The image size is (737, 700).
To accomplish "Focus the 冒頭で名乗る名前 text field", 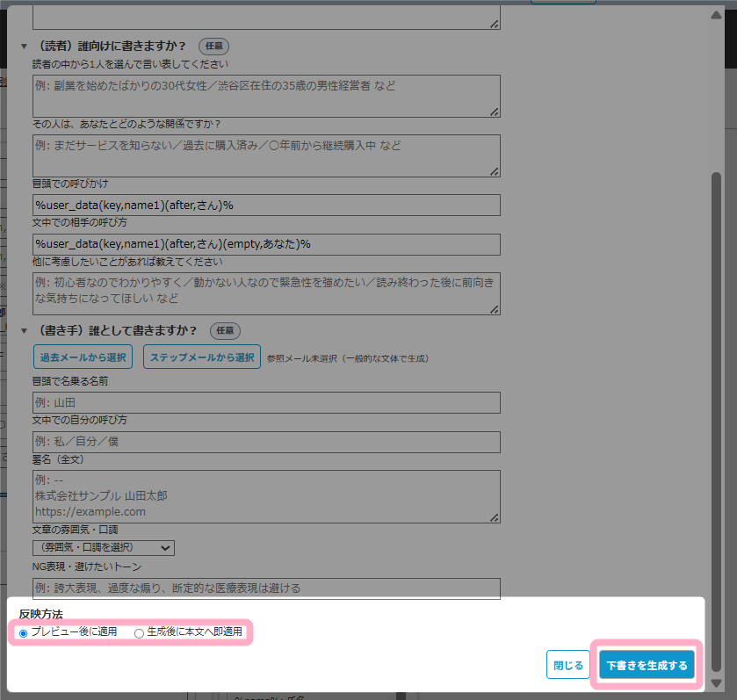I will coord(265,403).
